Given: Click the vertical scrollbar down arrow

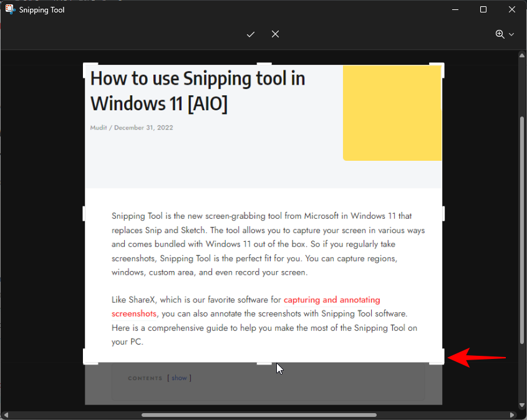Looking at the screenshot, I should [x=521, y=405].
